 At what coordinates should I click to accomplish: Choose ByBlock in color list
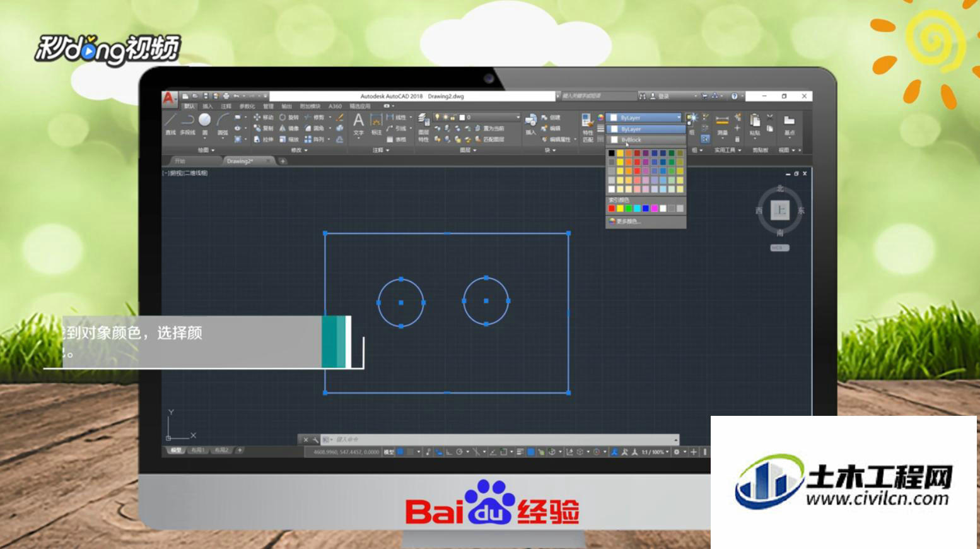click(646, 140)
